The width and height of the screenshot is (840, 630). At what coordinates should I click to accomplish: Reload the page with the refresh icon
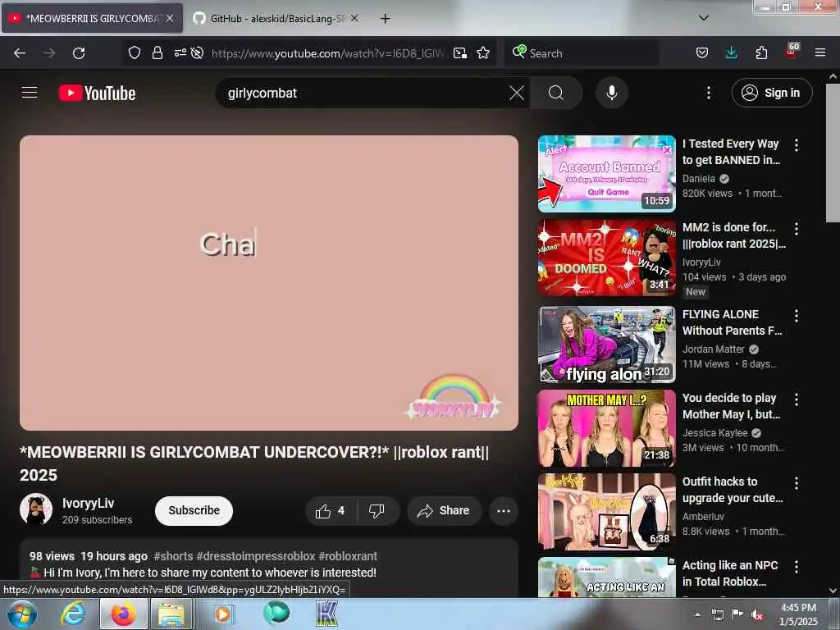(x=79, y=53)
